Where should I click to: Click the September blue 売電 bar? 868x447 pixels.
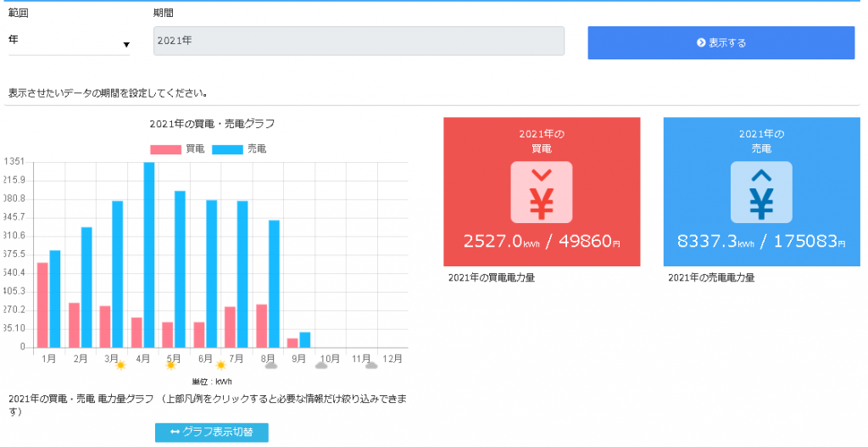pos(305,340)
